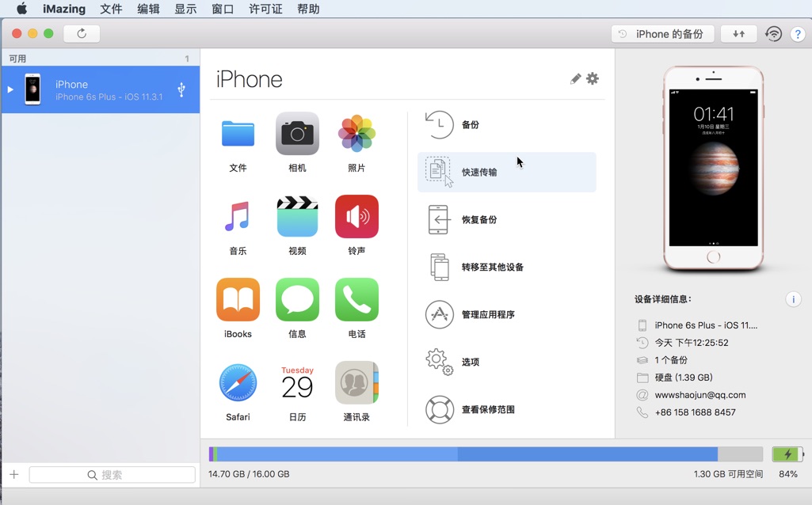
Task: Click the Wi-Fi connection icon
Action: [x=774, y=34]
